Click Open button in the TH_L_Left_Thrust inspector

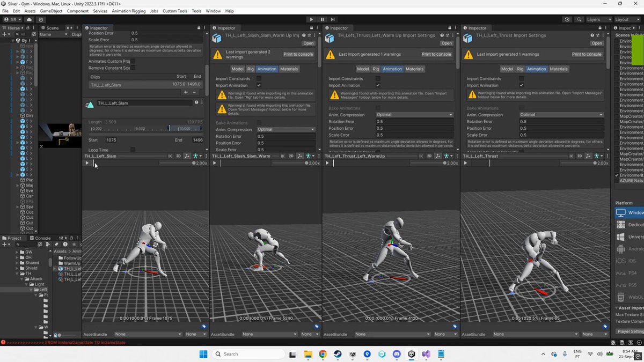pyautogui.click(x=597, y=43)
